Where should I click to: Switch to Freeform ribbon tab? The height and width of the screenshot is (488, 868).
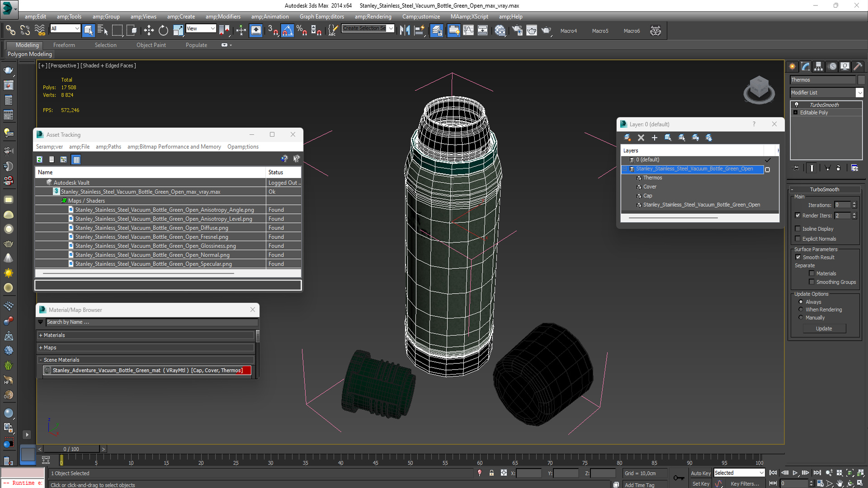64,45
